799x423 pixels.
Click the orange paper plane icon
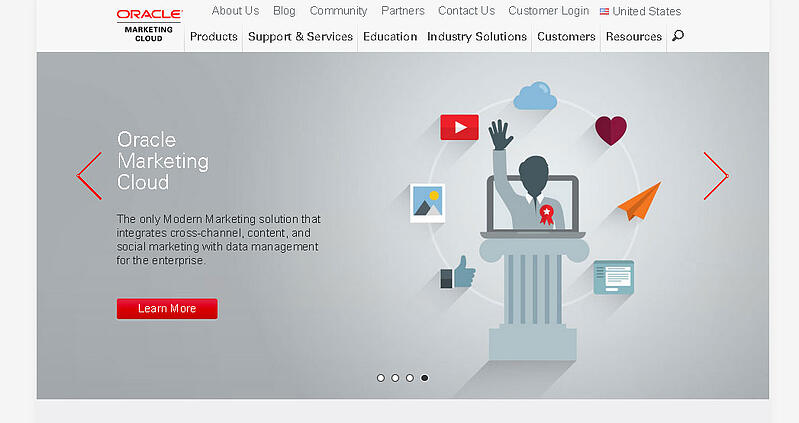click(x=640, y=202)
